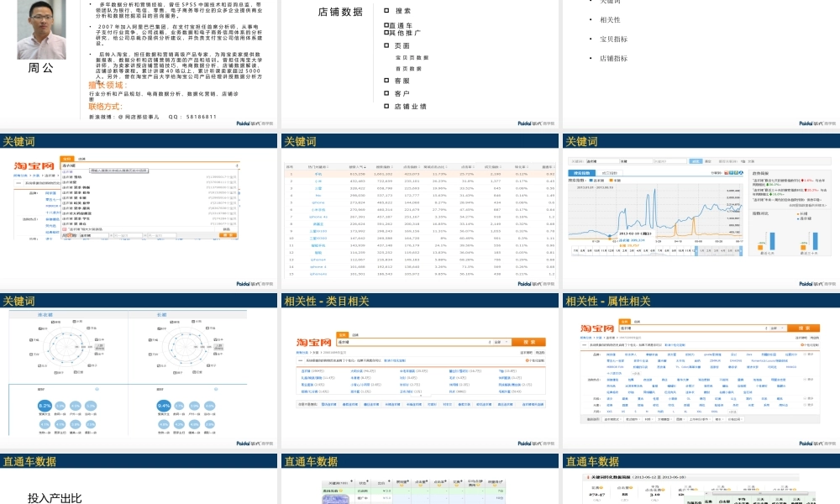Click the orange search button in 类目相关 slide
This screenshot has height=504, width=840.
click(x=528, y=342)
